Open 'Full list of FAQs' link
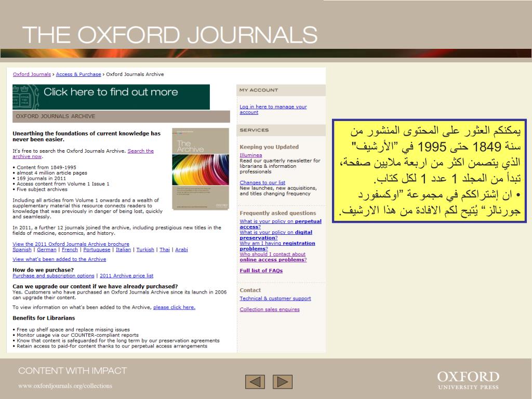Image resolution: width=532 pixels, height=399 pixels. pyautogui.click(x=261, y=270)
